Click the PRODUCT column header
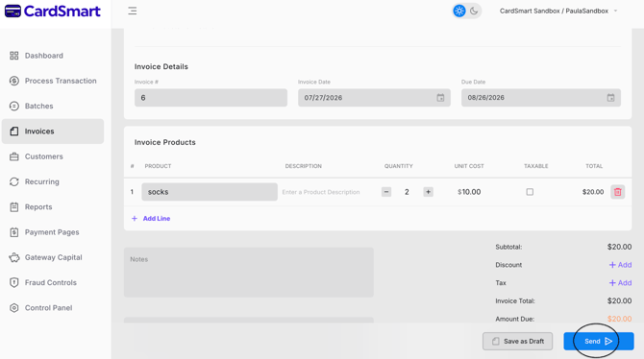644x359 pixels. tap(158, 166)
